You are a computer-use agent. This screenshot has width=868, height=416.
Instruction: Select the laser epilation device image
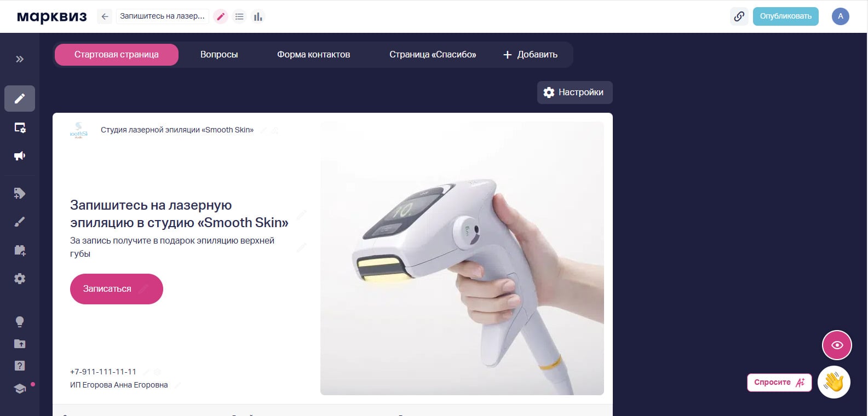462,258
